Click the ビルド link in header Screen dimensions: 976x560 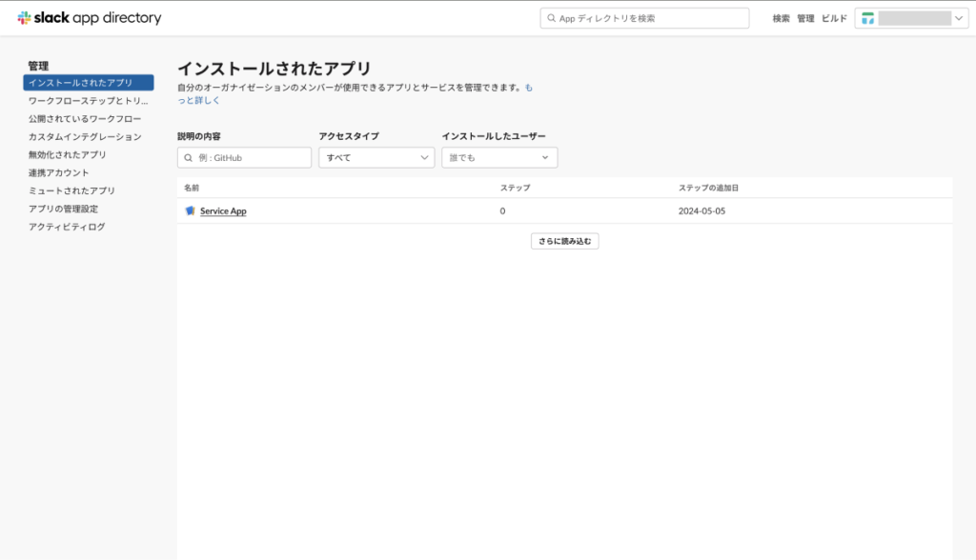point(834,18)
